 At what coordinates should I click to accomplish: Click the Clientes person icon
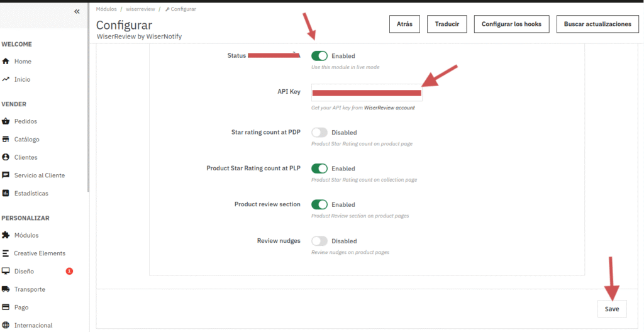(6, 157)
